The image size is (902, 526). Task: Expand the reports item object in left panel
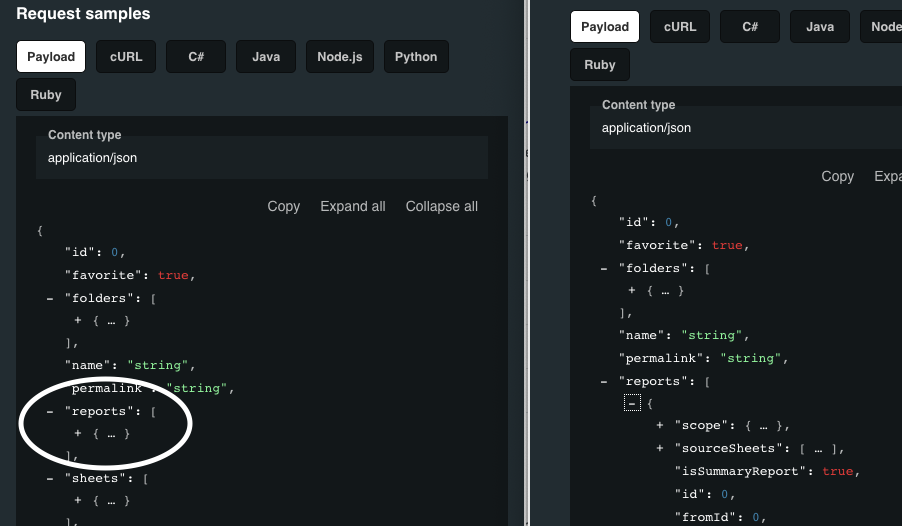point(78,434)
